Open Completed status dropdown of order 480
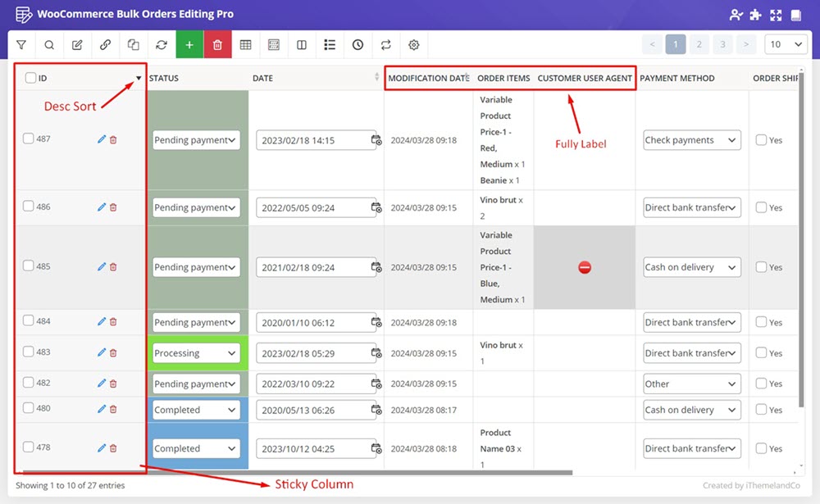820x504 pixels. 196,410
